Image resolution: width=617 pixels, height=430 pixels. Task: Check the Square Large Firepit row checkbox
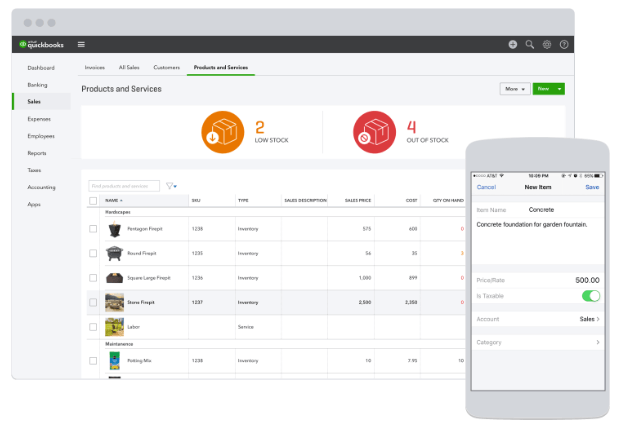point(93,278)
